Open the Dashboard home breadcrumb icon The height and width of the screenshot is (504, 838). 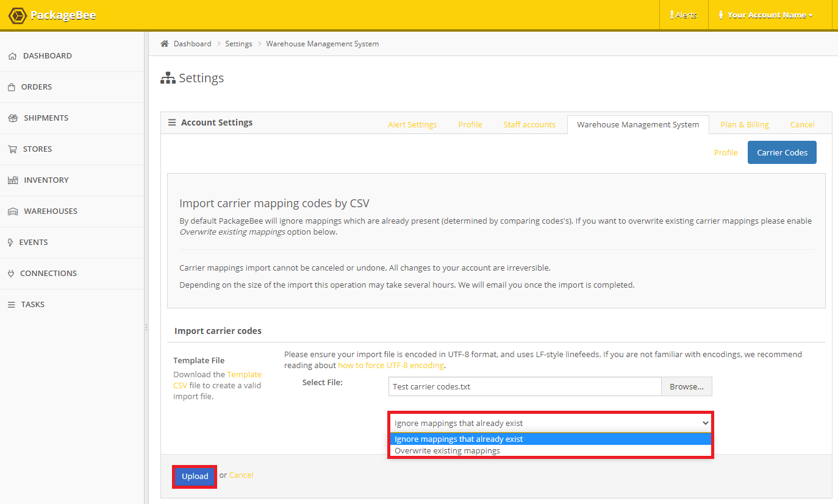163,43
